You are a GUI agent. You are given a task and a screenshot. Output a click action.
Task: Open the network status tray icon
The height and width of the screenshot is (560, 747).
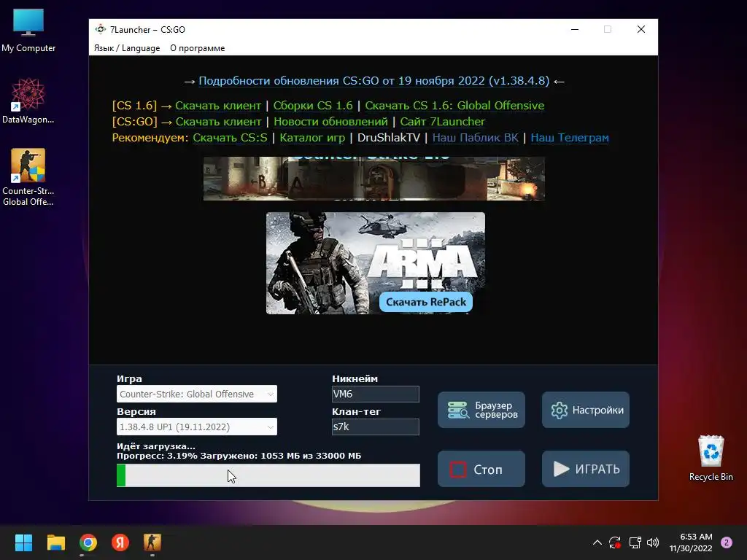point(635,542)
